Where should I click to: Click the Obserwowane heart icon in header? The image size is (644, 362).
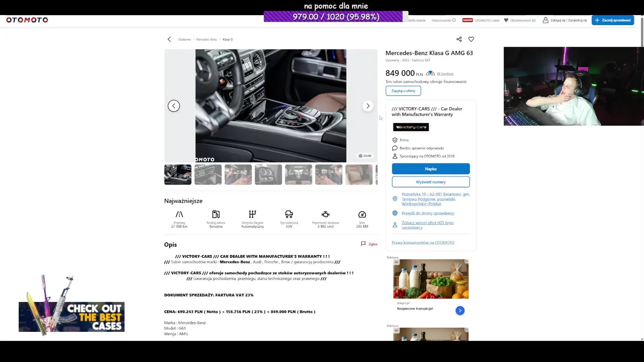(x=506, y=20)
